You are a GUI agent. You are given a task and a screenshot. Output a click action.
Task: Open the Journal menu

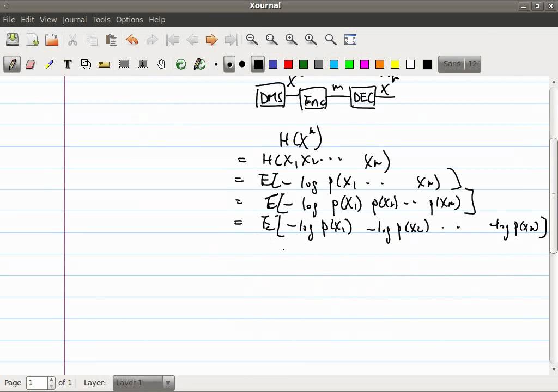(x=75, y=20)
